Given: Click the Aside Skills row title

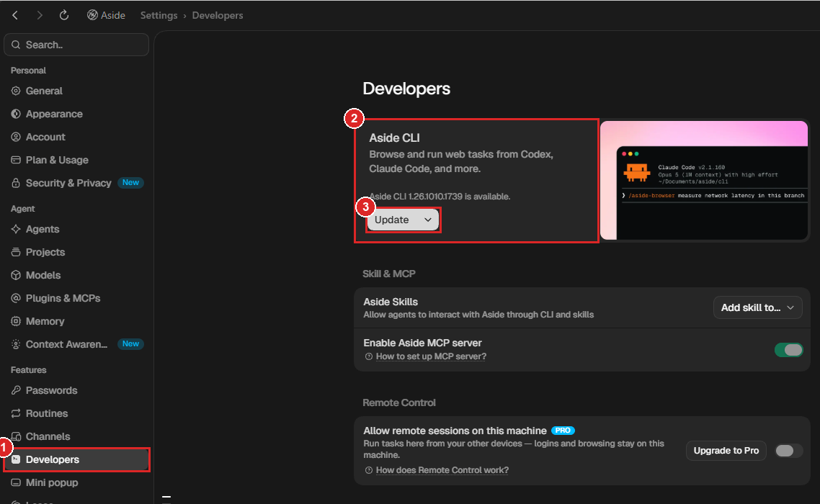Looking at the screenshot, I should pos(391,302).
